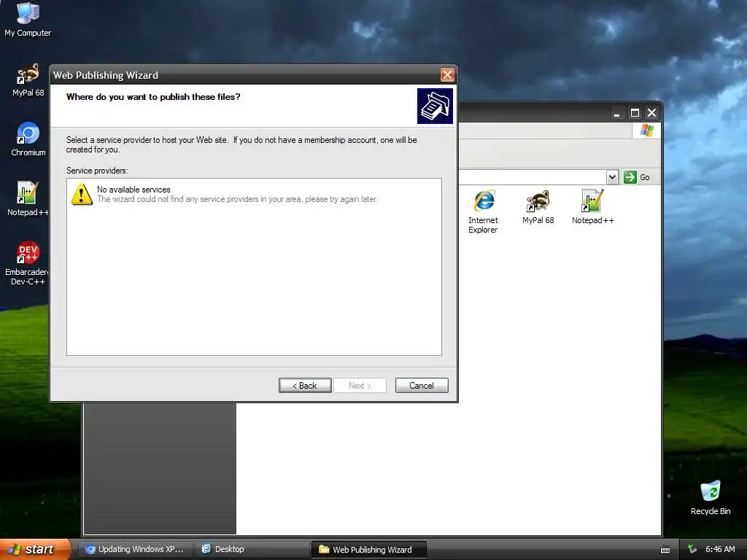Expand the address bar dropdown in Desktop window

pos(612,177)
